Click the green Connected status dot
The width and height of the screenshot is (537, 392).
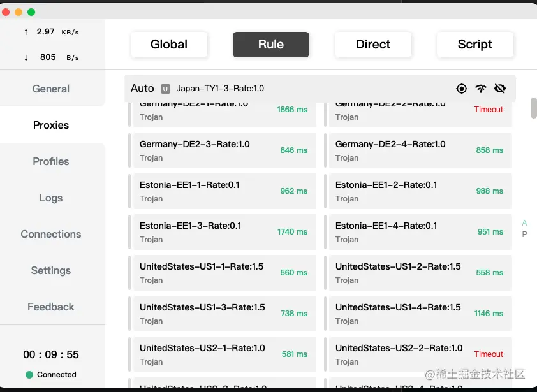(29, 375)
